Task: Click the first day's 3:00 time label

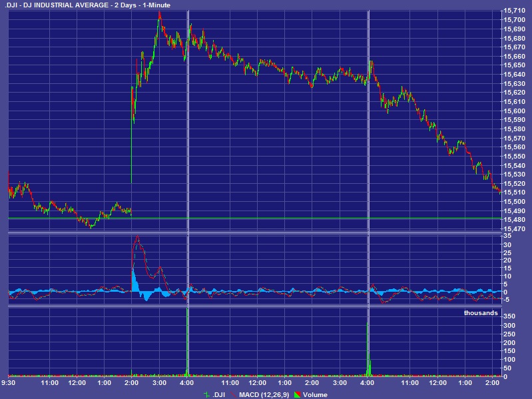Action: coord(159,383)
